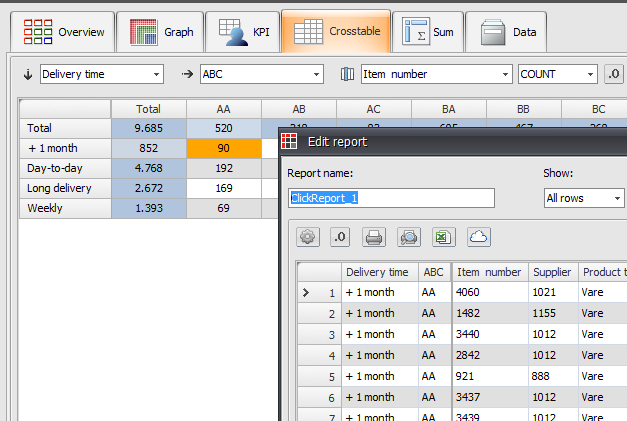The image size is (627, 421).
Task: Click the ABC column header in report grid
Action: click(435, 272)
